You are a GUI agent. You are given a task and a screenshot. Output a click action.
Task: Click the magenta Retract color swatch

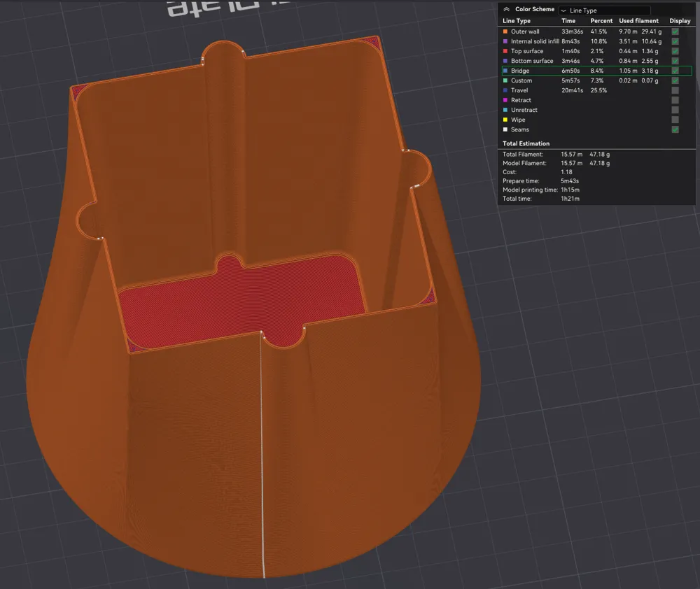coord(505,100)
